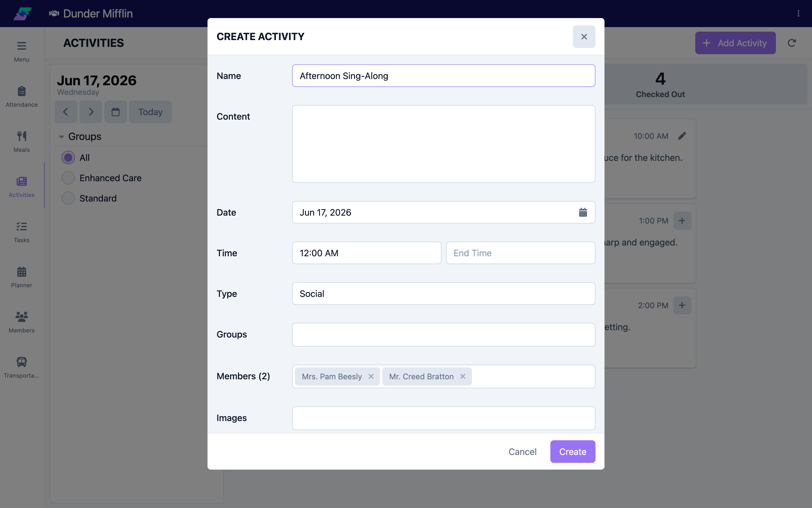Open the Date field showing Jun 17, 2026
Image resolution: width=812 pixels, height=508 pixels.
(443, 212)
